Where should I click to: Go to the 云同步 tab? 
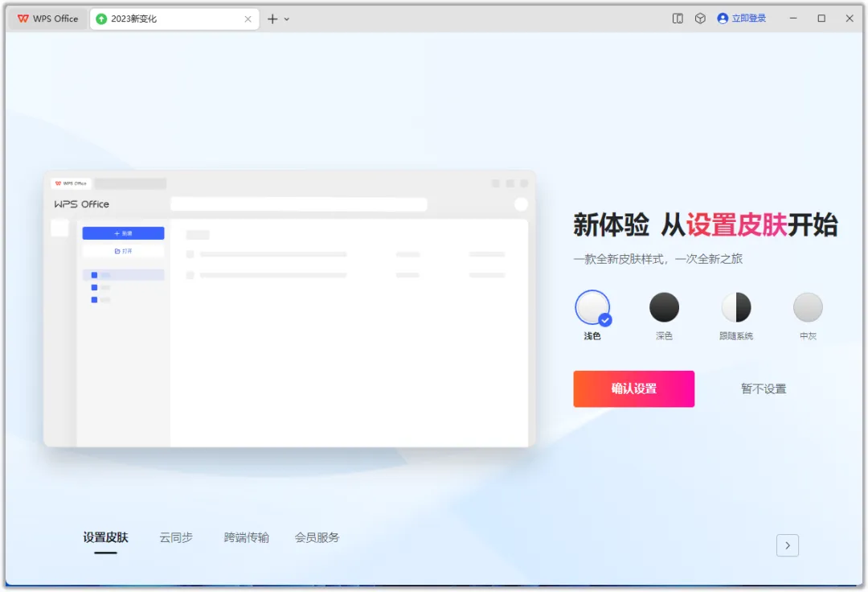(176, 538)
